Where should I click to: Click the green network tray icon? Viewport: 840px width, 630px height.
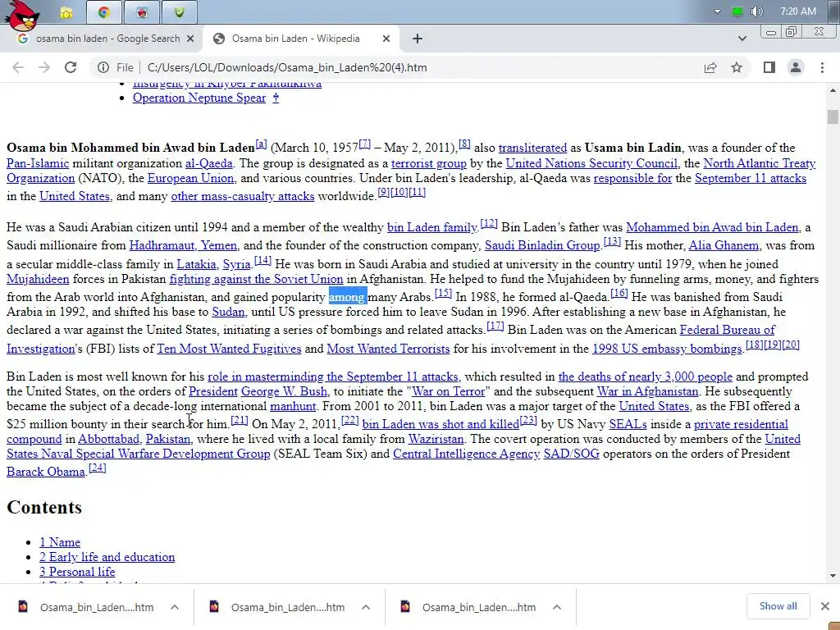point(737,11)
